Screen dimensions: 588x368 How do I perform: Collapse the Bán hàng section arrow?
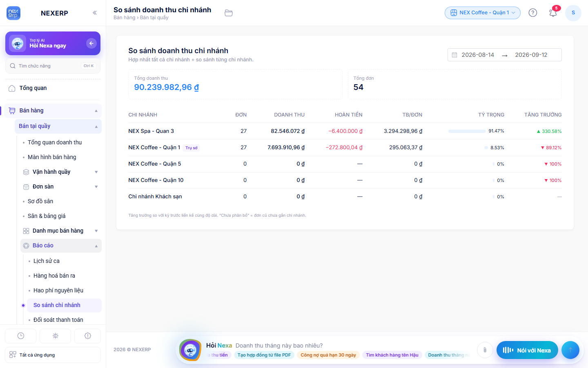tap(96, 111)
